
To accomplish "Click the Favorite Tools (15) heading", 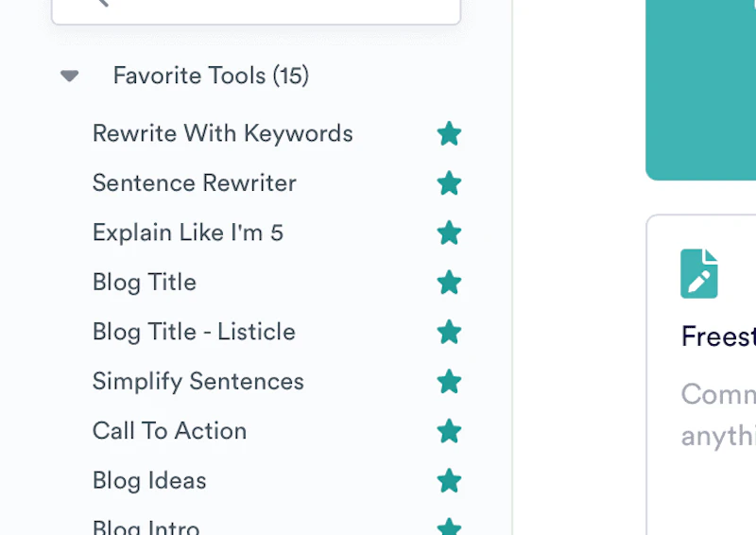I will [211, 76].
